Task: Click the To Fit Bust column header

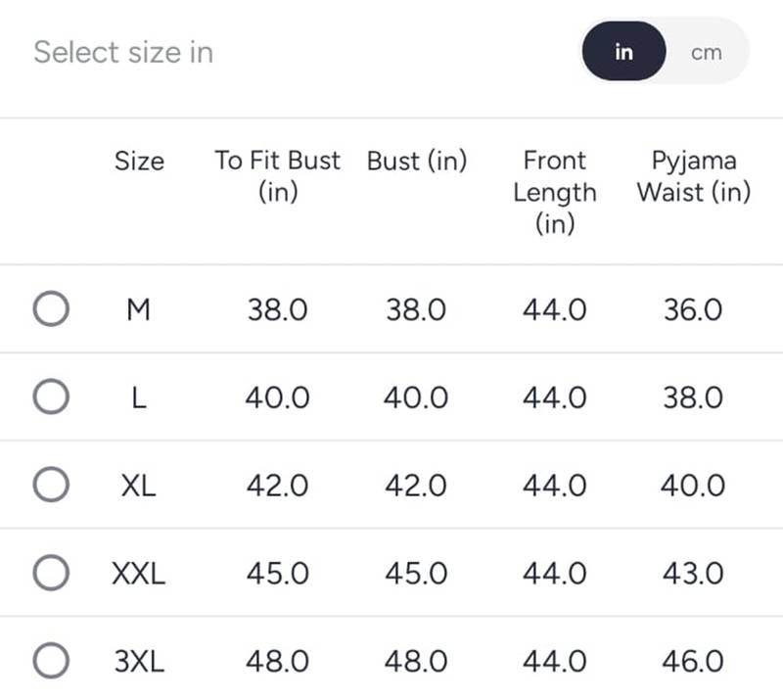Action: click(x=278, y=176)
